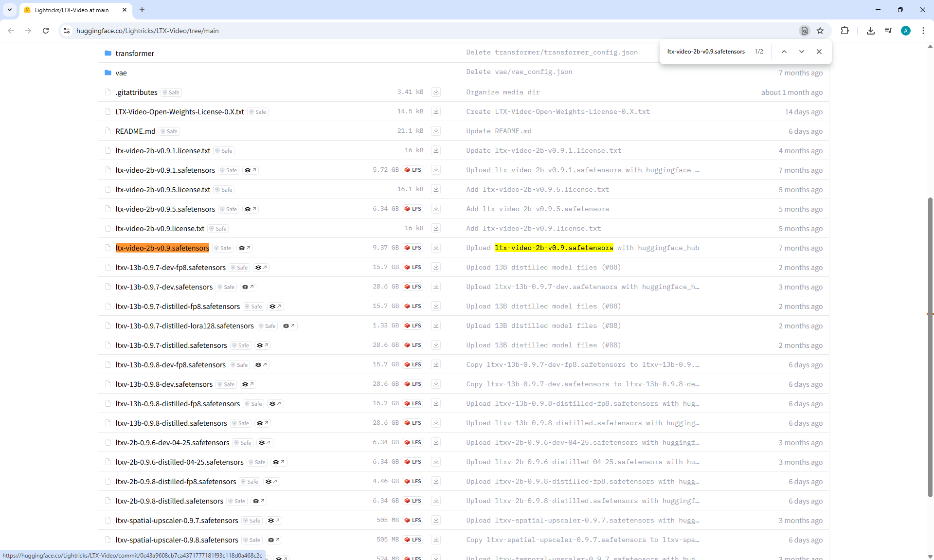This screenshot has height=560, width=934.
Task: Switch to Lightricks/LTX-Video browser tab
Action: pos(72,10)
